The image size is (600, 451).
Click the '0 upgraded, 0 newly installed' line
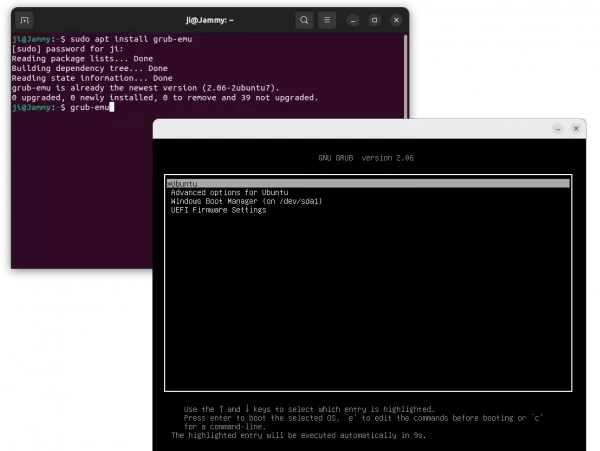point(165,98)
